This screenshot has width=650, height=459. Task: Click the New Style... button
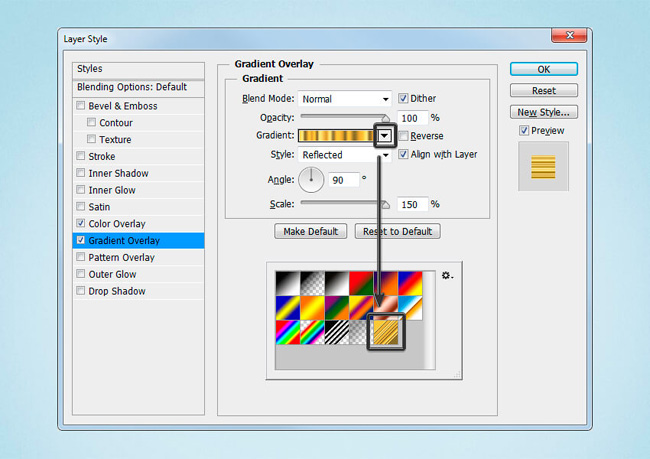click(543, 112)
